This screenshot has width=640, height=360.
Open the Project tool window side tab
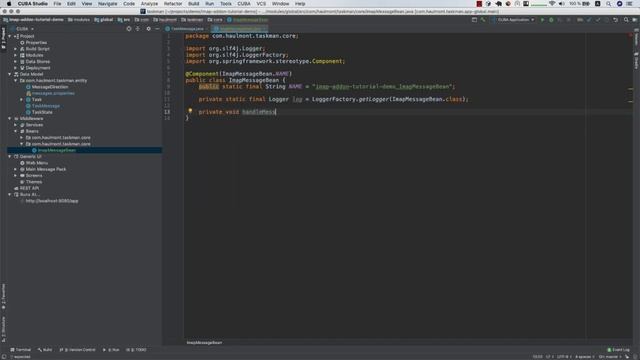pos(3,38)
